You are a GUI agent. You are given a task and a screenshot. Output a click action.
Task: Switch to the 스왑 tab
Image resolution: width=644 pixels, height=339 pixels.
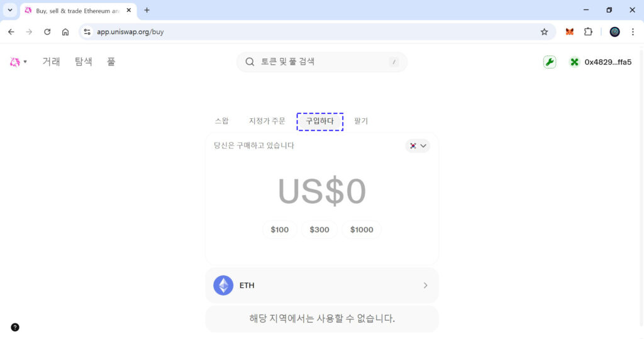221,121
